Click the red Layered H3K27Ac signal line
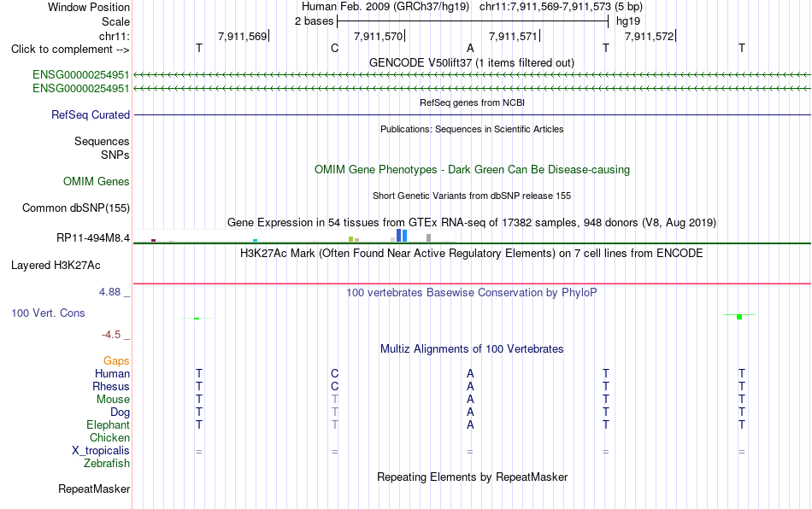 pyautogui.click(x=472, y=284)
